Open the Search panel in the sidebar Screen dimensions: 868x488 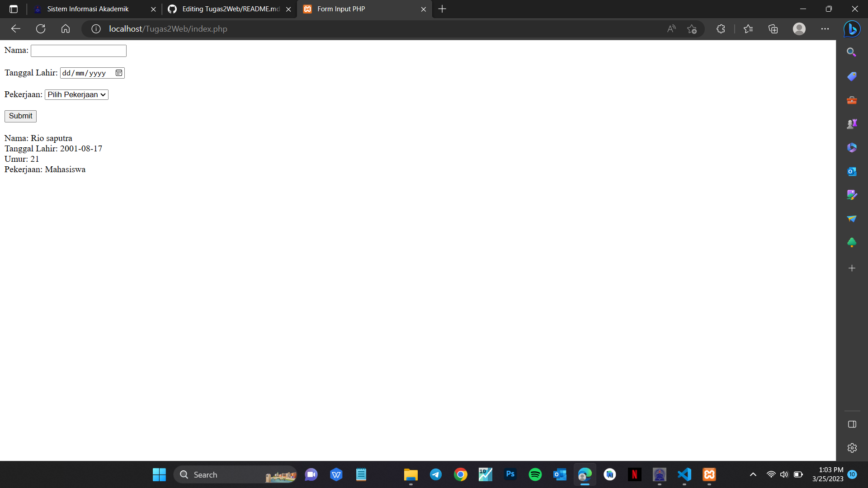tap(852, 52)
